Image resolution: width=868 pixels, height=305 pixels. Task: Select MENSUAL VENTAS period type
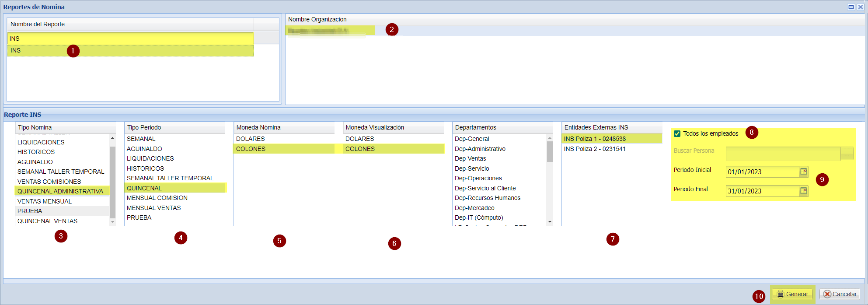pos(175,208)
